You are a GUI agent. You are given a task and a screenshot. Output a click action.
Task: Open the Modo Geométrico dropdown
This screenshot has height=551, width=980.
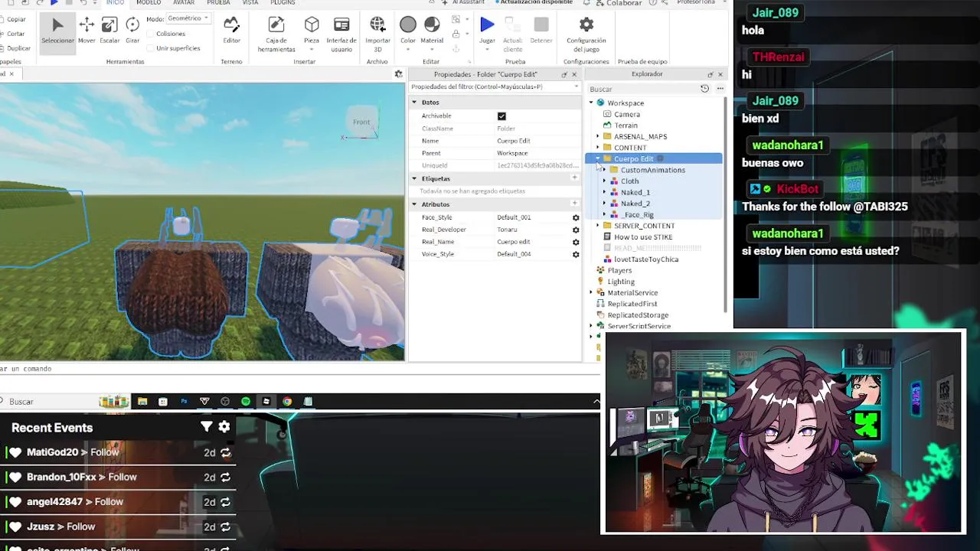(188, 18)
